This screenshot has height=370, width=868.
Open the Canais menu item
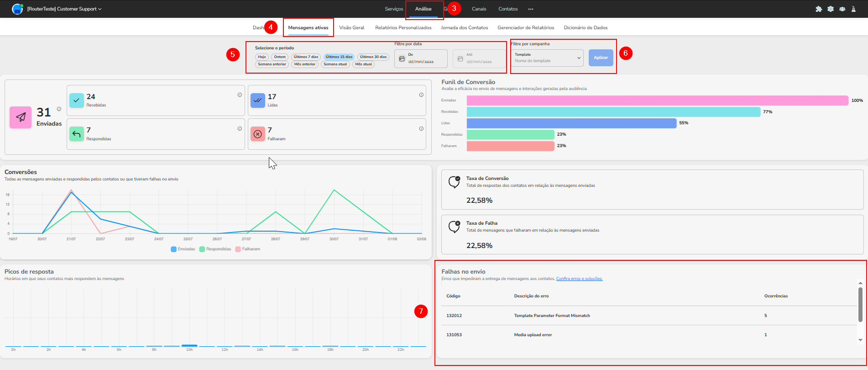pyautogui.click(x=479, y=9)
